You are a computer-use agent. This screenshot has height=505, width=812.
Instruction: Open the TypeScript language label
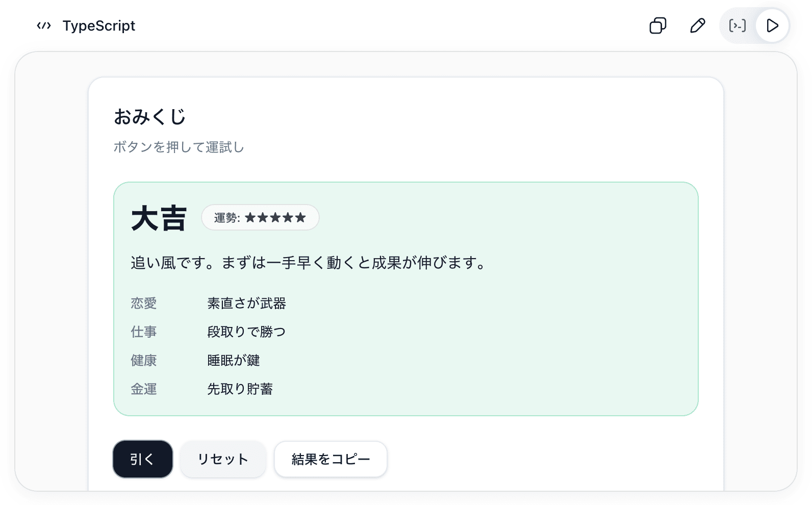pyautogui.click(x=98, y=26)
